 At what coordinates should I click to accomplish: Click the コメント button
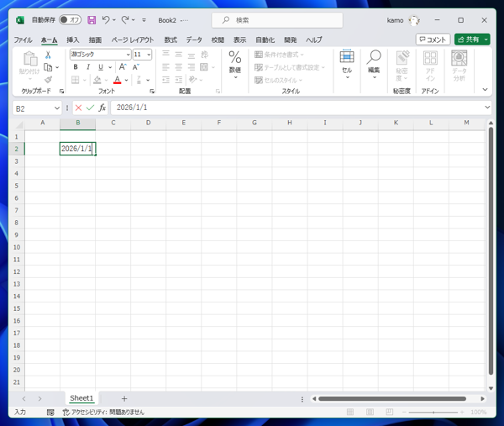pyautogui.click(x=433, y=39)
